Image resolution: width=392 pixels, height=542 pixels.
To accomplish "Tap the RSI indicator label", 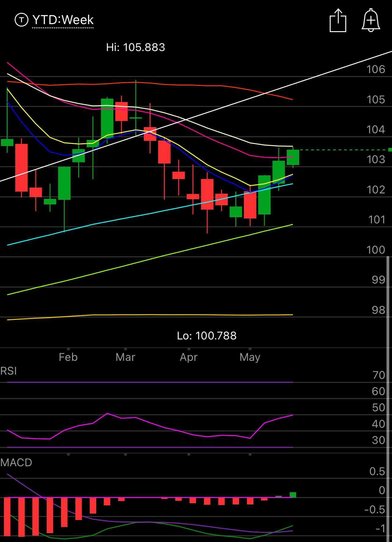I will 9,371.
